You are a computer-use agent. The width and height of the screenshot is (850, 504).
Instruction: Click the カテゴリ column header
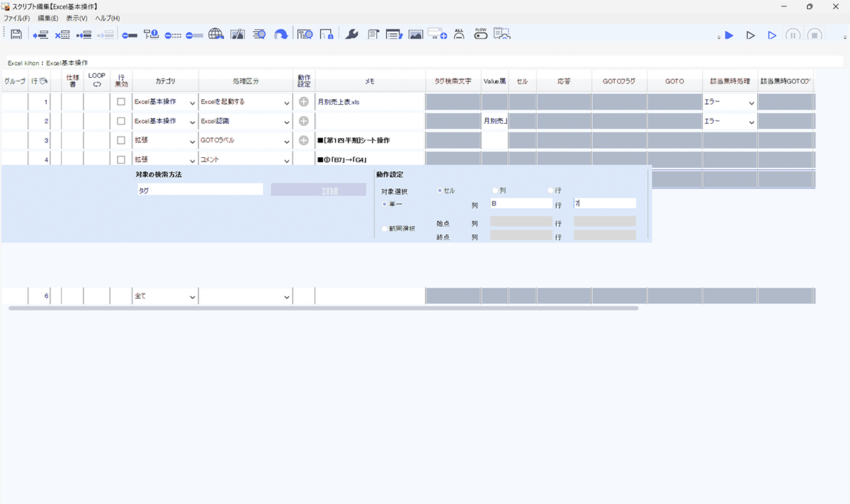click(x=164, y=81)
